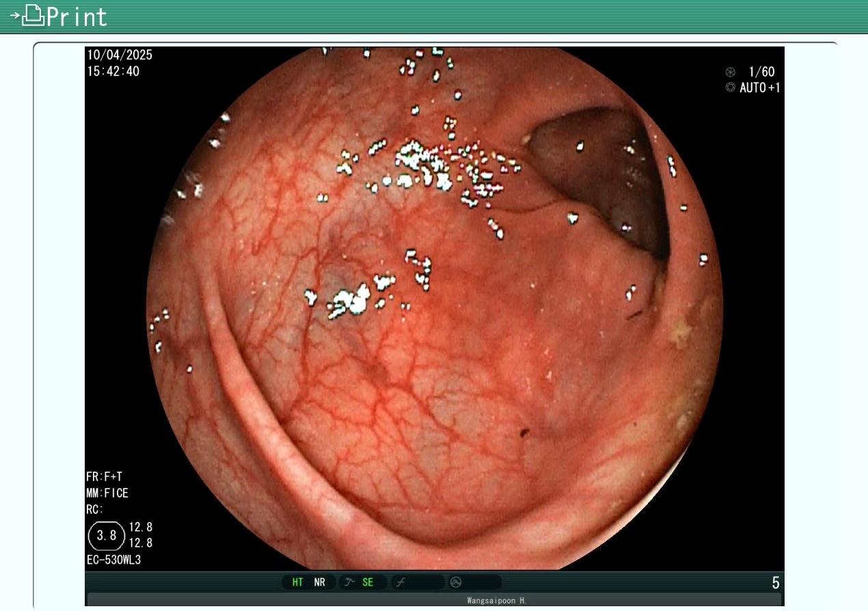Click the circular pulse icon in status bar
The height and width of the screenshot is (611, 868).
(456, 582)
